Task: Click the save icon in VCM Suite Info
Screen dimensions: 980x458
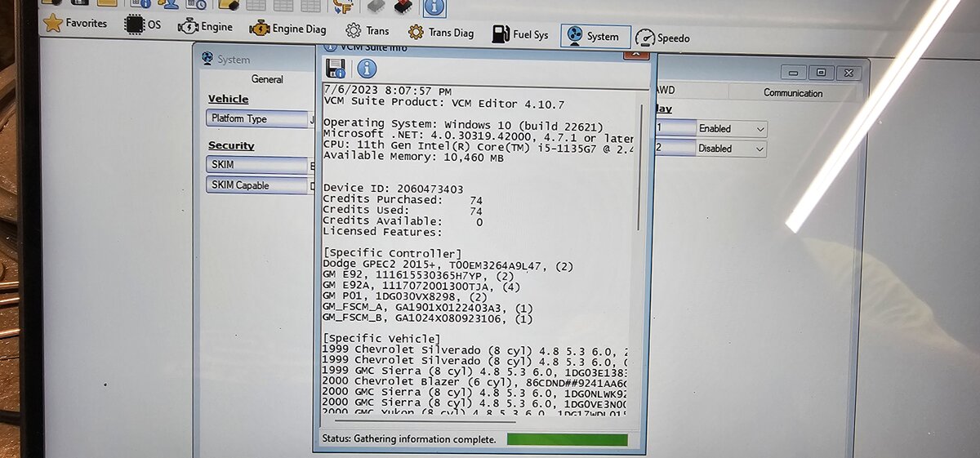Action: click(335, 69)
